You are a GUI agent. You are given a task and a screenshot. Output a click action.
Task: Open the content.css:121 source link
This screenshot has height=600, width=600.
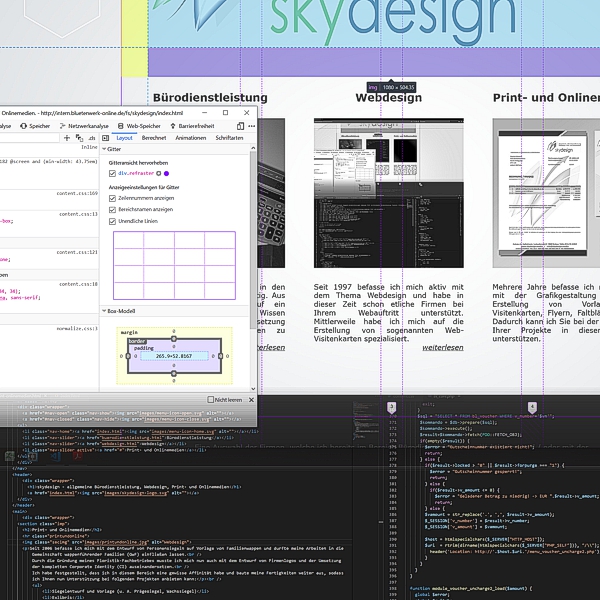(77, 252)
